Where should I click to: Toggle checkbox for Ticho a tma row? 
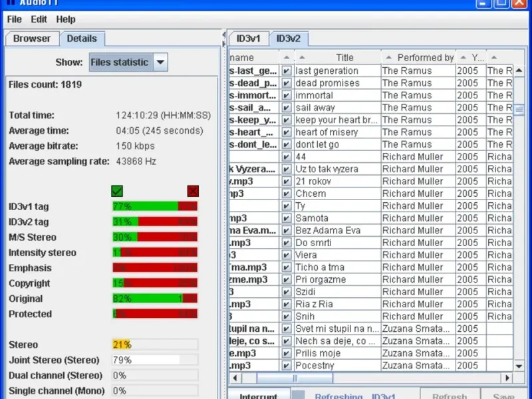287,267
